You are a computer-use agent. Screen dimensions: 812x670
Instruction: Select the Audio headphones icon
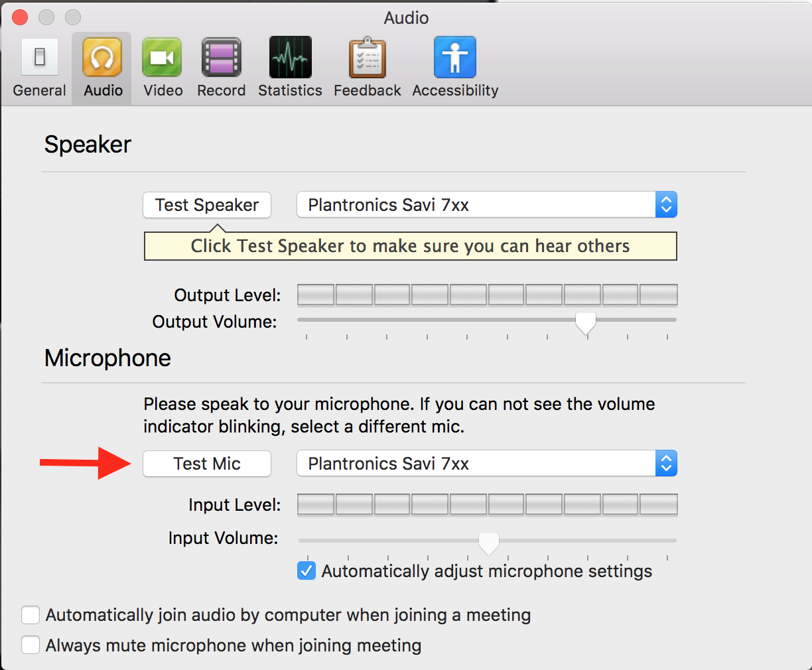coord(102,58)
